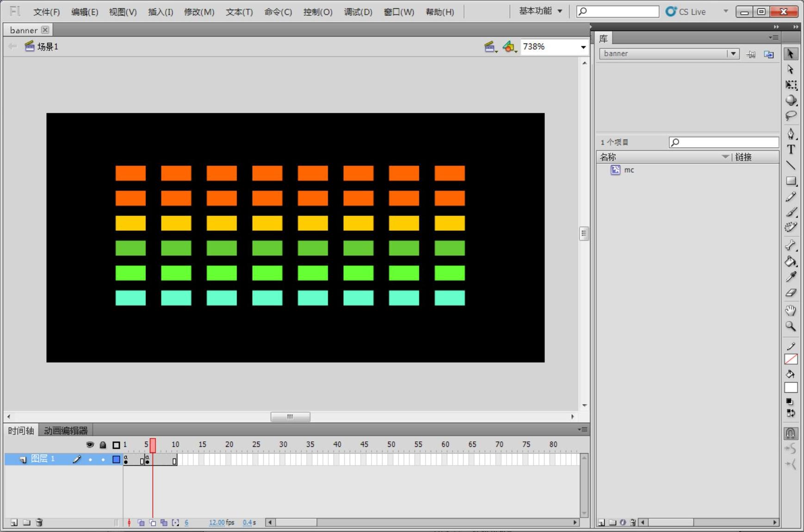The image size is (804, 532).
Task: Click the center frame icon in timeline
Action: click(129, 522)
